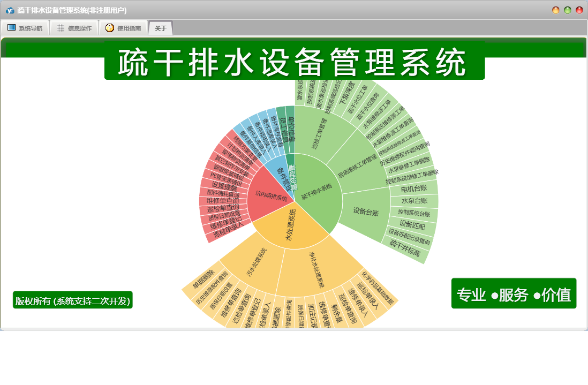The height and width of the screenshot is (385, 588).
Task: Click the 版权所有 (系统支持二次开发) button
Action: (x=73, y=300)
